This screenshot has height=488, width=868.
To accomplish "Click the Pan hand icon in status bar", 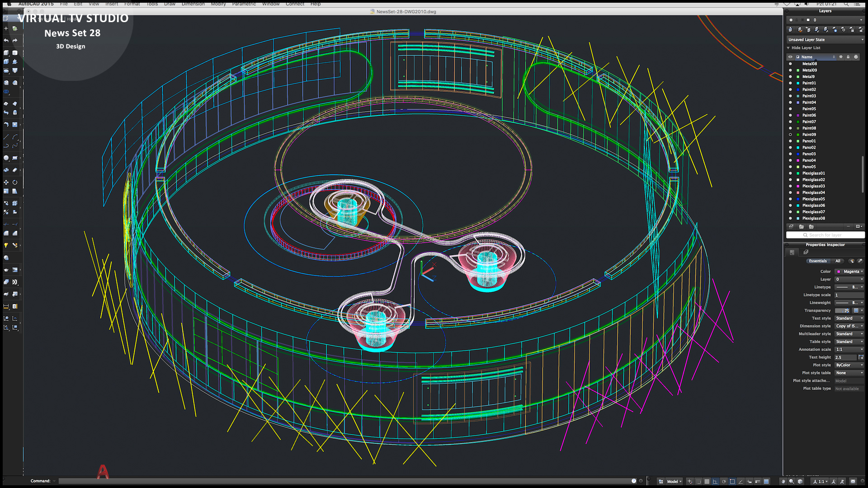I will click(783, 482).
